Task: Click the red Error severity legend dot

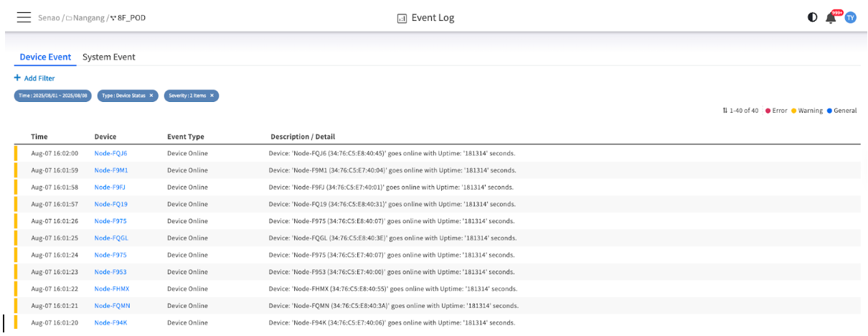Action: tap(768, 111)
